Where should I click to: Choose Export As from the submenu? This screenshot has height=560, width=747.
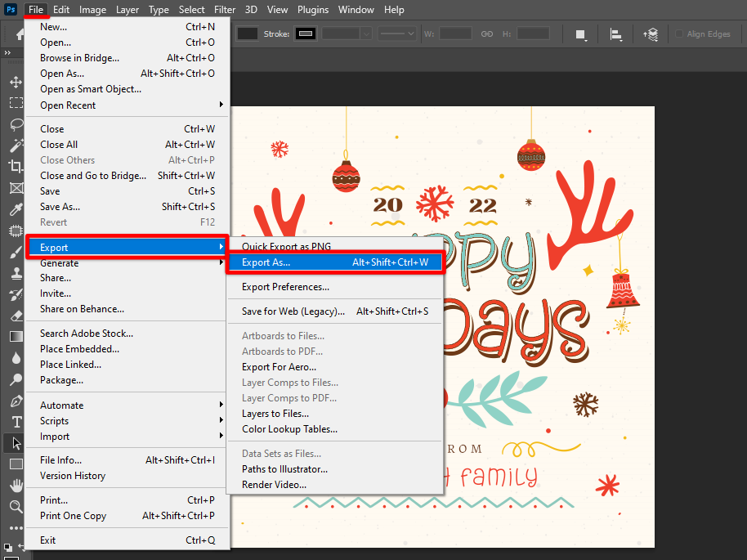click(334, 262)
